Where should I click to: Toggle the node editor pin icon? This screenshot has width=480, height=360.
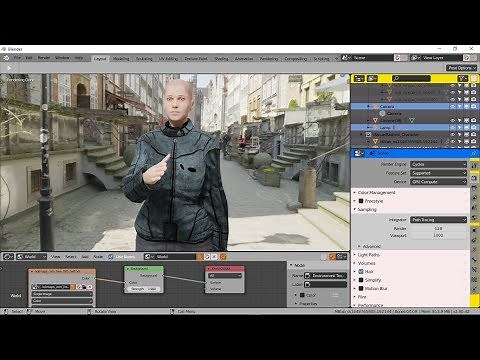click(223, 257)
